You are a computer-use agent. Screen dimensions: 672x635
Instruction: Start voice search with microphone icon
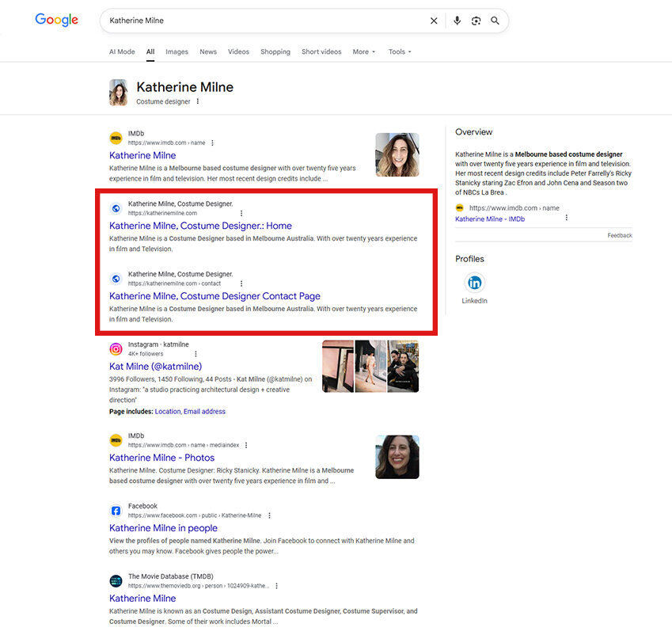pos(457,21)
